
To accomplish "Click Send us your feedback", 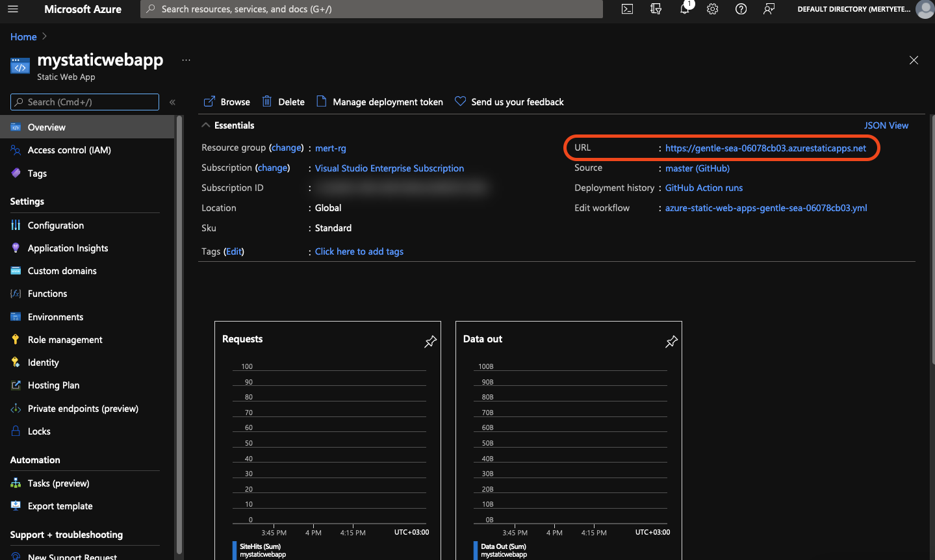I will [509, 102].
